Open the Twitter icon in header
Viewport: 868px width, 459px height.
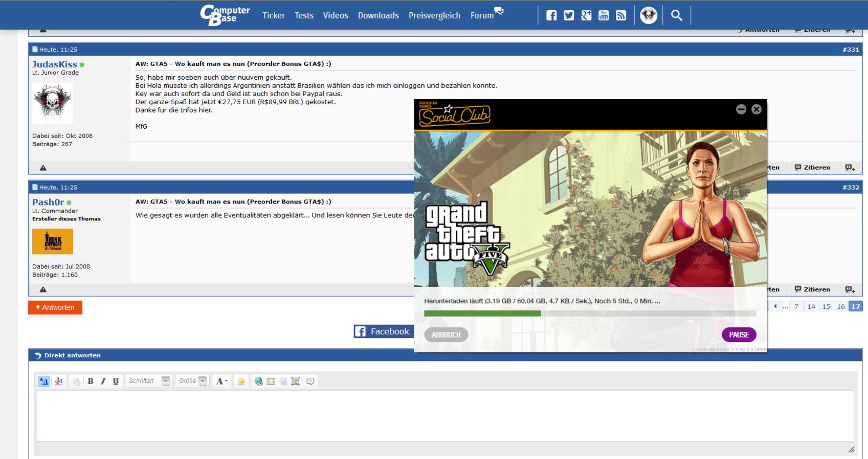point(569,15)
